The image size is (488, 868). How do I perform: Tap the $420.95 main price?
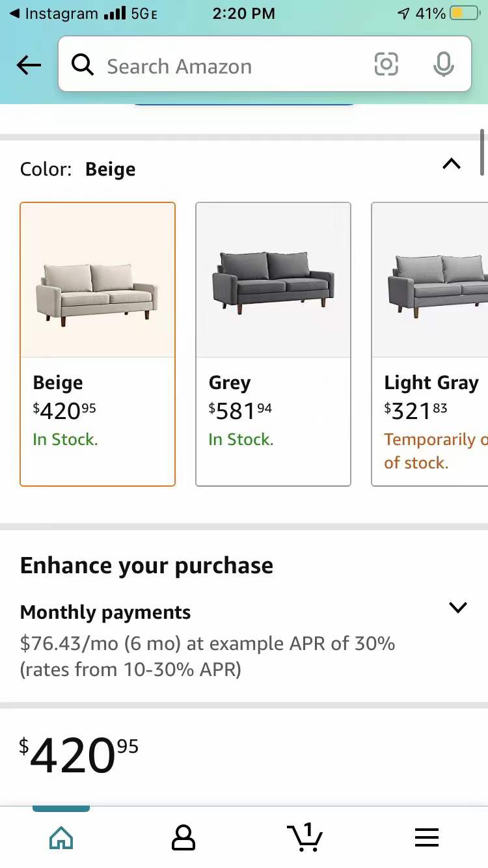[79, 755]
